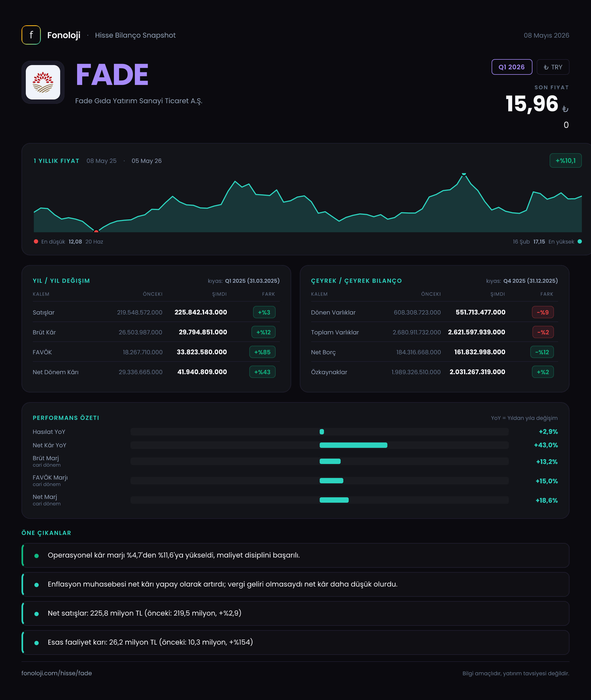Click the 1 YILLIK FIYAT chart title
591x700 pixels.
(x=56, y=161)
